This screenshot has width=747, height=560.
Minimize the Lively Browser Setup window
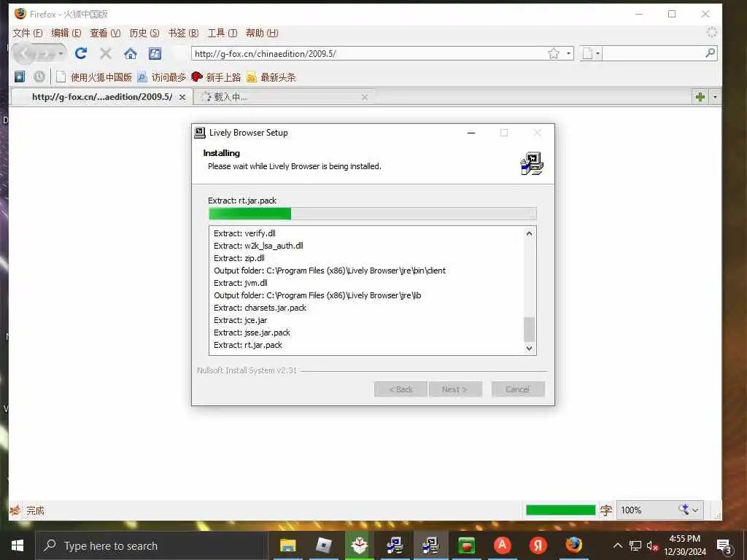(471, 133)
